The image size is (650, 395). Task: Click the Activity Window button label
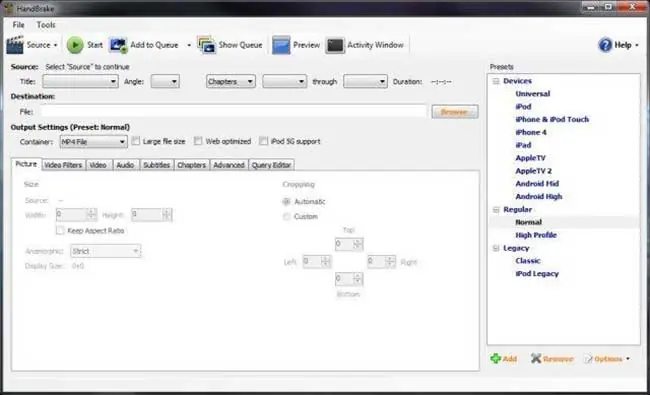pos(375,45)
